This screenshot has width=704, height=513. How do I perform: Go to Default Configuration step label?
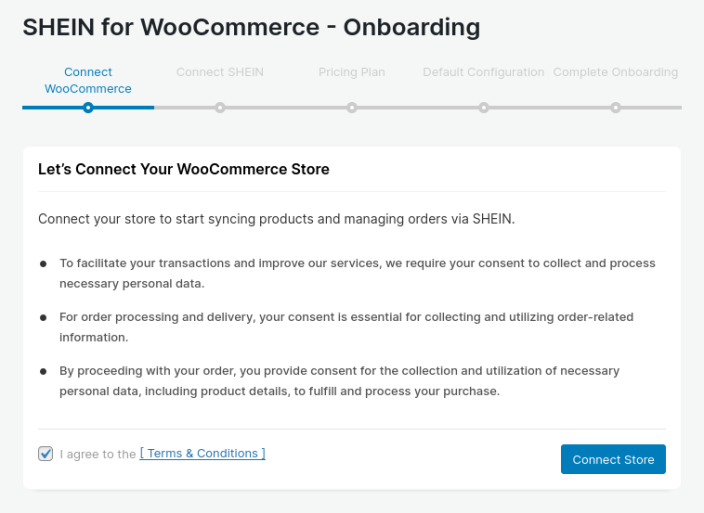(x=483, y=72)
